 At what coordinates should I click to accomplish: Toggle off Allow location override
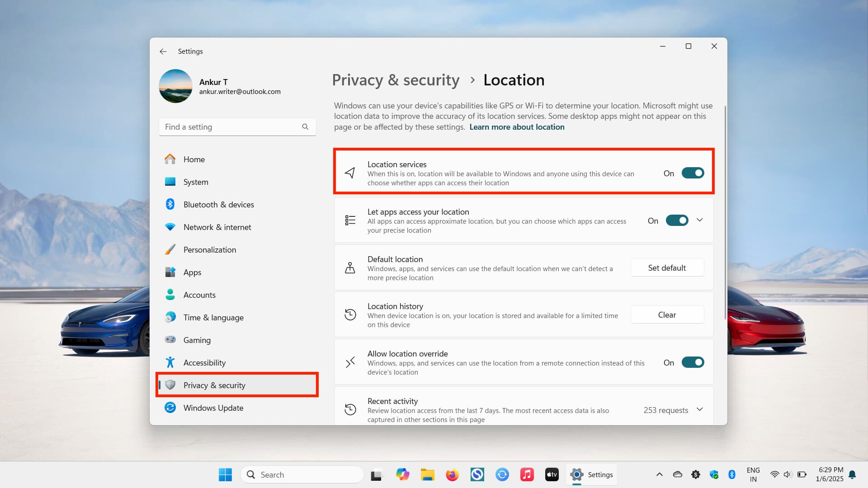[x=693, y=362]
